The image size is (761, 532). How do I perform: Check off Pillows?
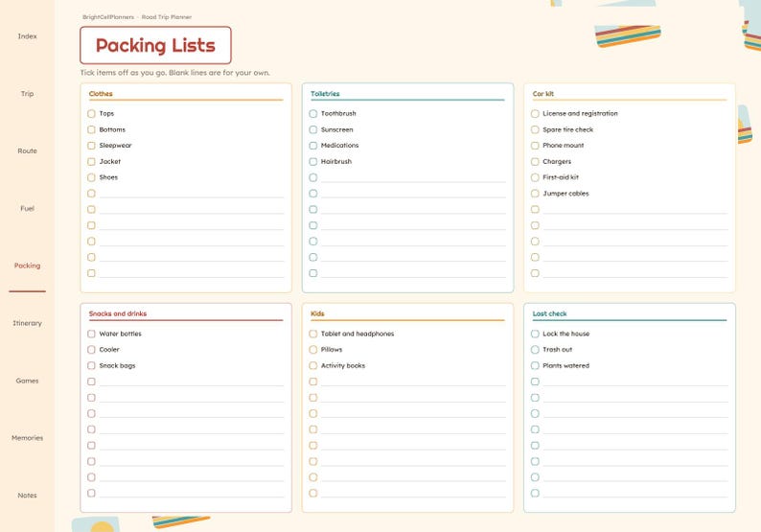(x=313, y=350)
